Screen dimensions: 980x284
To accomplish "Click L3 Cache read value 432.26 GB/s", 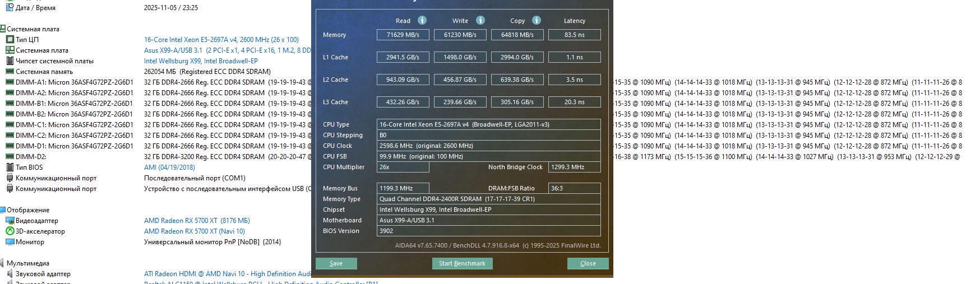I will (403, 102).
